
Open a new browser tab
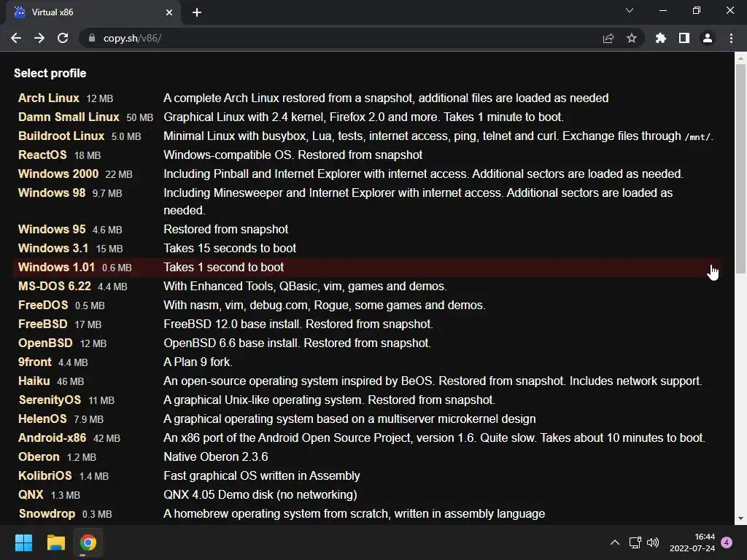[197, 12]
